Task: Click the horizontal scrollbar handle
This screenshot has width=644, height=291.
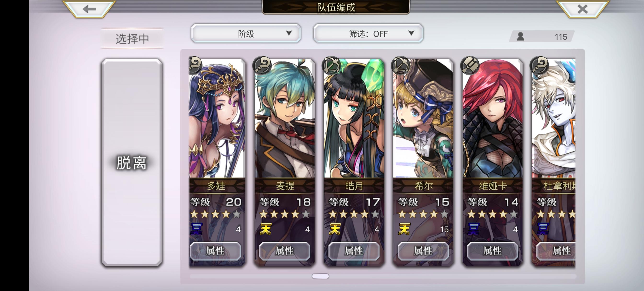Action: (320, 276)
